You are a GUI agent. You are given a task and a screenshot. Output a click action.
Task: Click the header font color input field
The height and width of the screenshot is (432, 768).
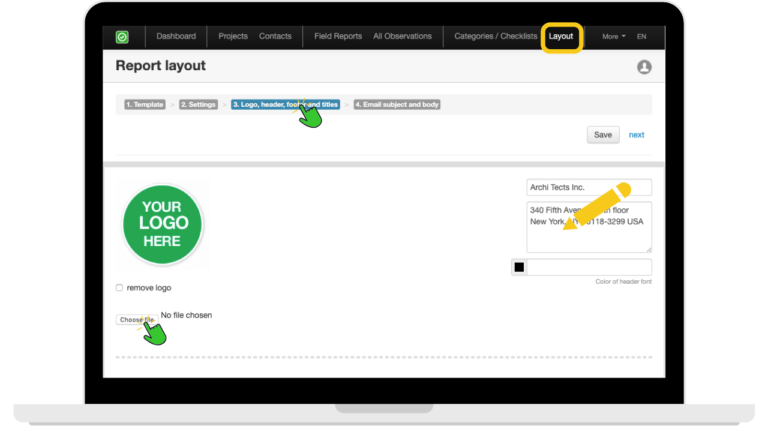point(589,267)
